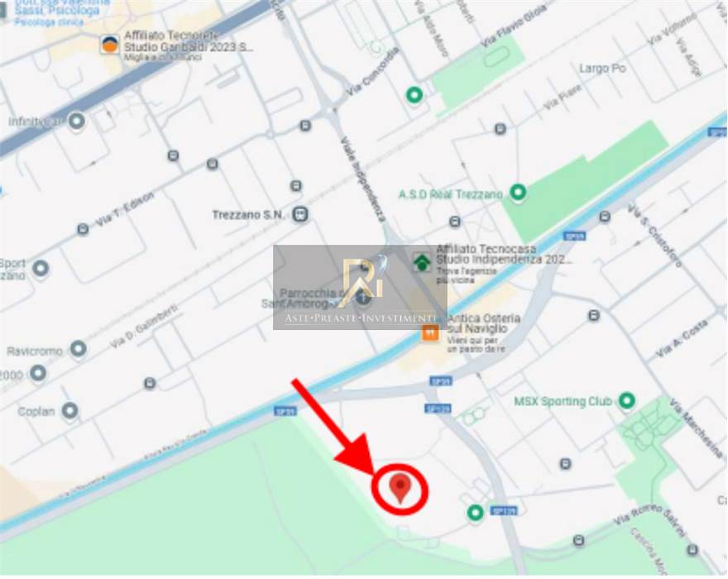
Task: Select the Ravicromo place marker
Action: (79, 349)
